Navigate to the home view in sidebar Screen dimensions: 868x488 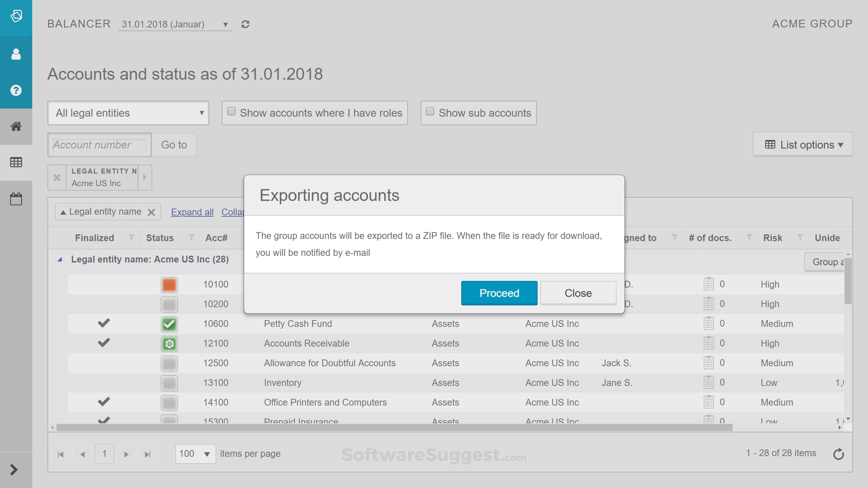[x=16, y=126]
